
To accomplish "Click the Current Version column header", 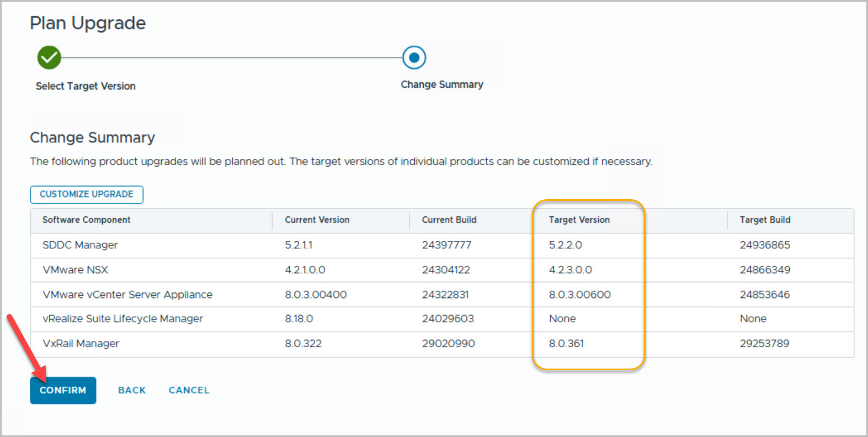I will pos(317,220).
